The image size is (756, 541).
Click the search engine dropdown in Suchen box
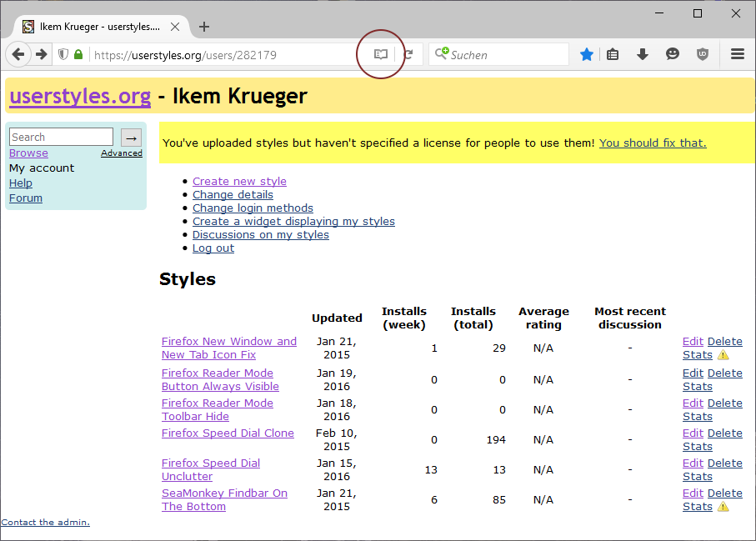click(x=442, y=54)
